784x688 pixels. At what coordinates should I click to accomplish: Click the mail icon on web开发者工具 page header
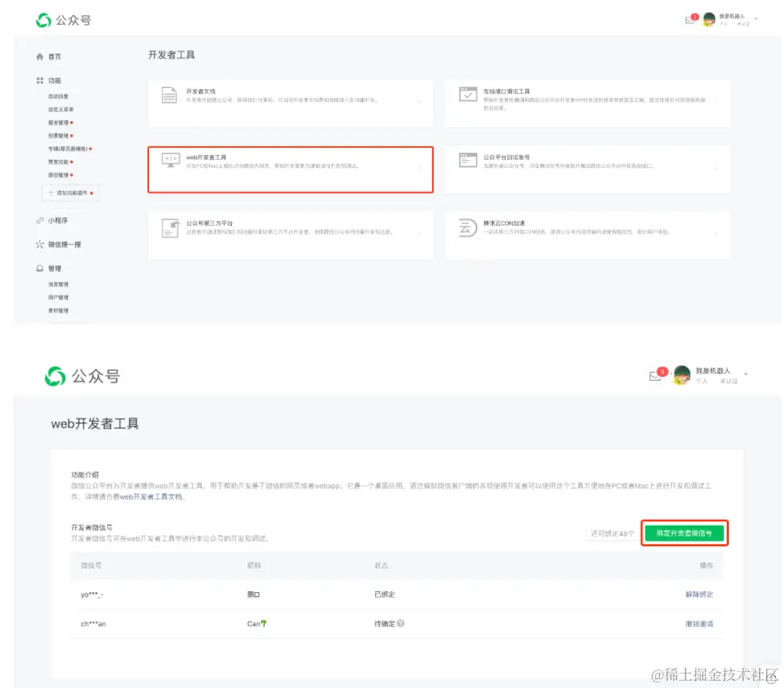coord(654,376)
